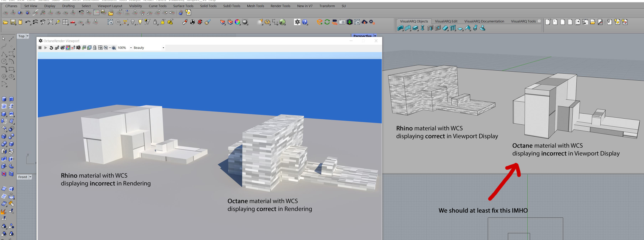Pause rendering in OctaneRender Viewport

pyautogui.click(x=40, y=48)
